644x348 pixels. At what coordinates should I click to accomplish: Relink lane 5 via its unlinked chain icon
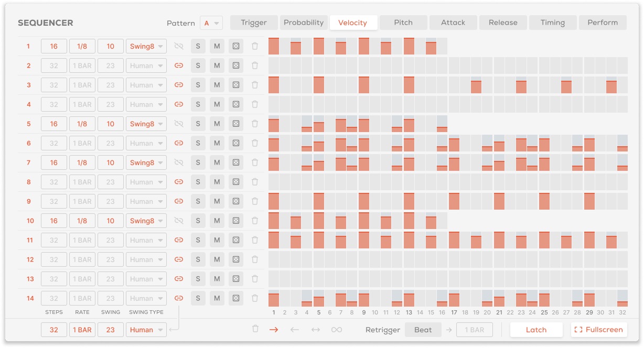179,124
